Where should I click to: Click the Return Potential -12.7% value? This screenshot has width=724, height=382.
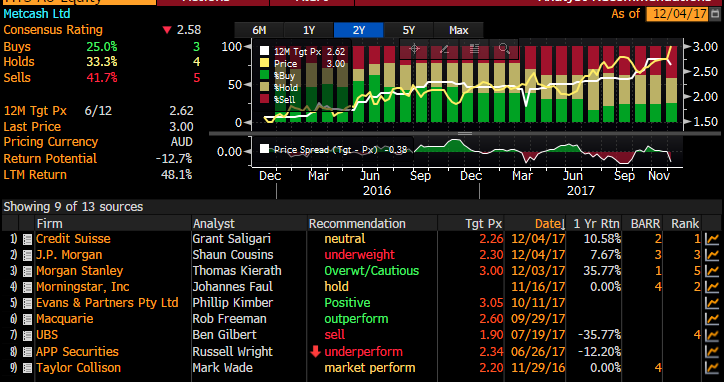pos(174,158)
